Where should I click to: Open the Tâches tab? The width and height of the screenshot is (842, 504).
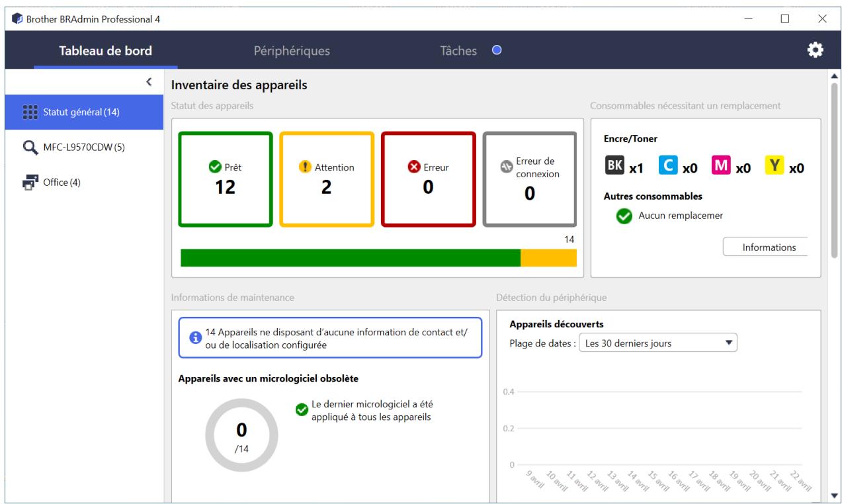click(458, 50)
